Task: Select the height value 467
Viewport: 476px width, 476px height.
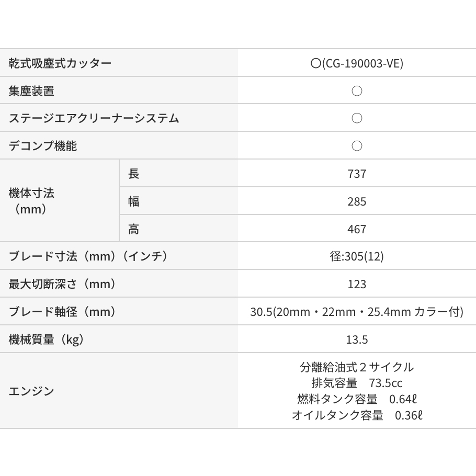Action: tap(357, 229)
